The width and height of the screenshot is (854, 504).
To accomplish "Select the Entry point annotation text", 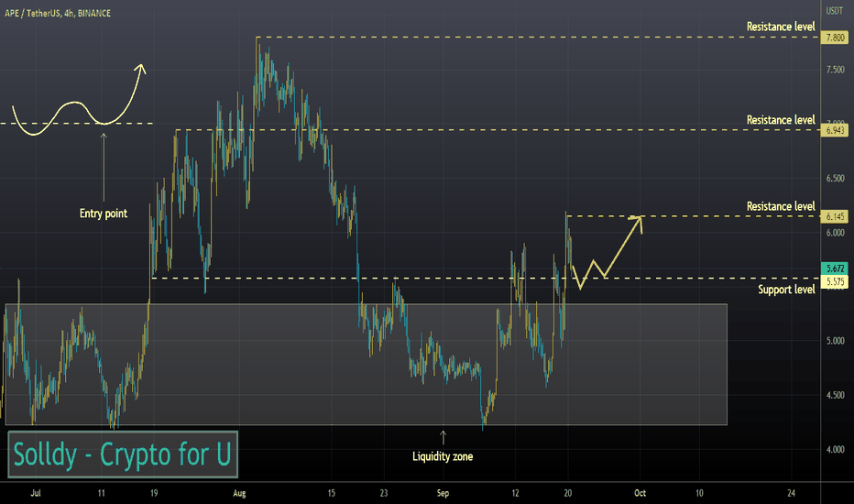I will [103, 214].
